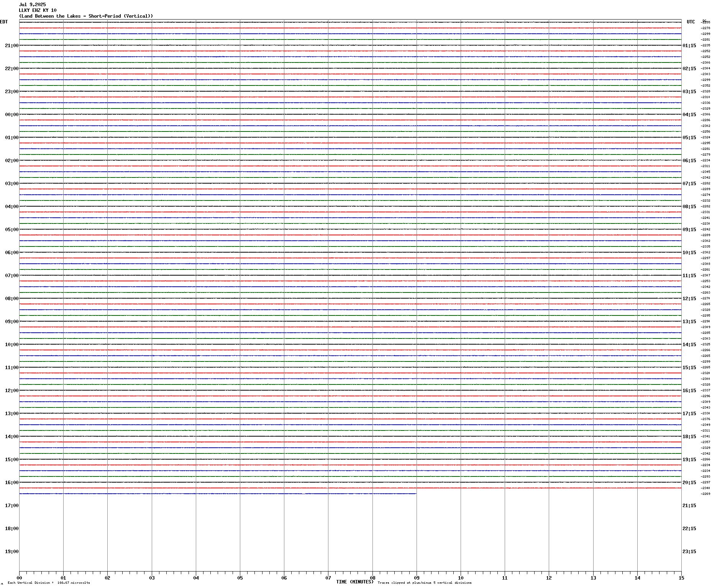712x588 pixels.
Task: Click the 20:15 UTC row label
Action: (689, 483)
